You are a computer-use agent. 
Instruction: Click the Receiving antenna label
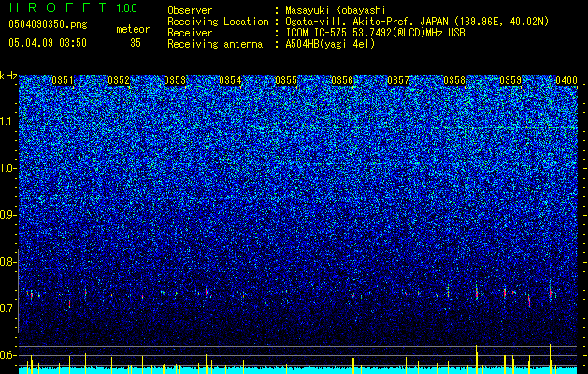pos(215,44)
